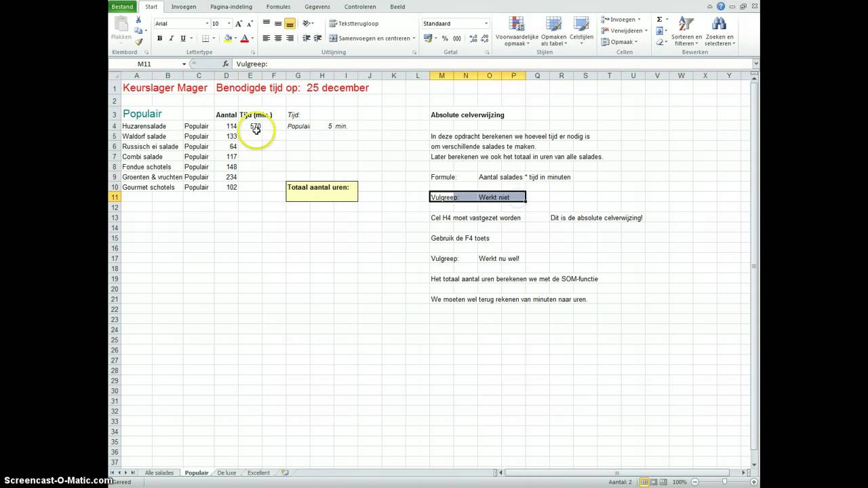The width and height of the screenshot is (868, 488).
Task: Click Opmaak button in Cellen group
Action: click(x=619, y=42)
